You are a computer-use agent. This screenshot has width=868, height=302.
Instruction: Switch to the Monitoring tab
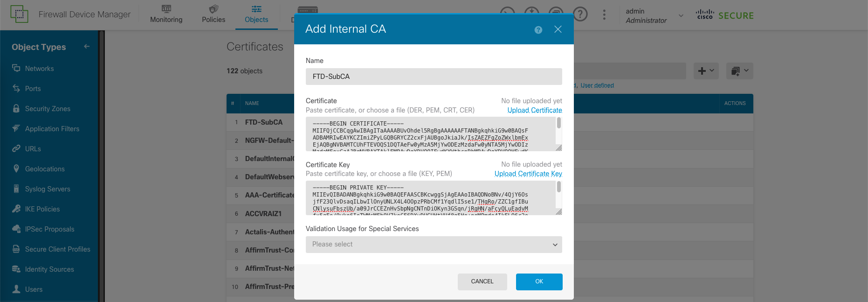(x=166, y=14)
